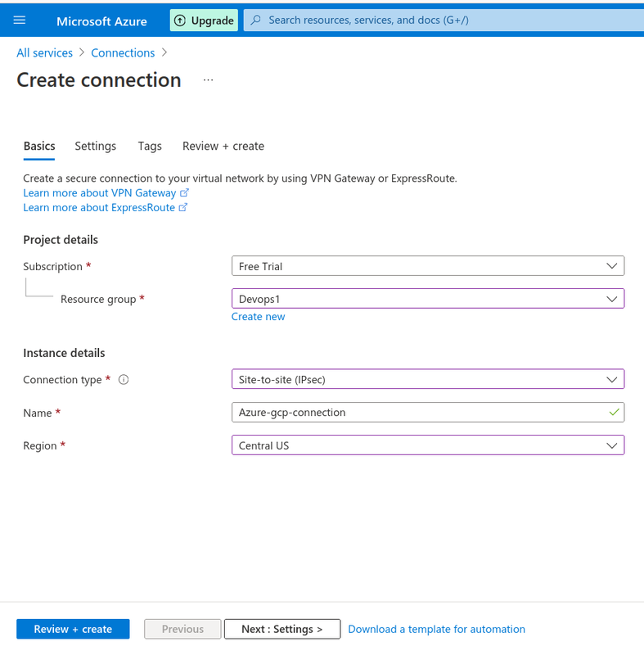
Task: Click external link icon after ExpressRoute
Action: 183,207
